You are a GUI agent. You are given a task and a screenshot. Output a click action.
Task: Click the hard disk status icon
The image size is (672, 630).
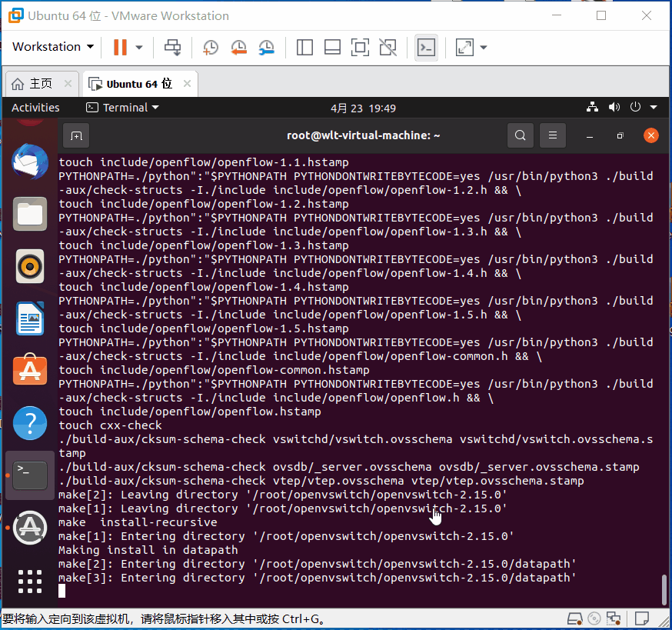(x=574, y=619)
